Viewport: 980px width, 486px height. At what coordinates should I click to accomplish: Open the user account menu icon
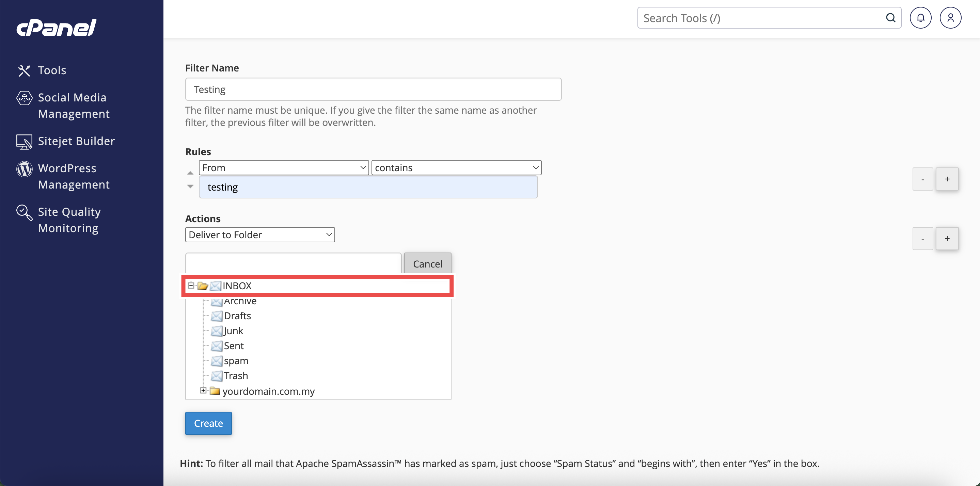950,18
